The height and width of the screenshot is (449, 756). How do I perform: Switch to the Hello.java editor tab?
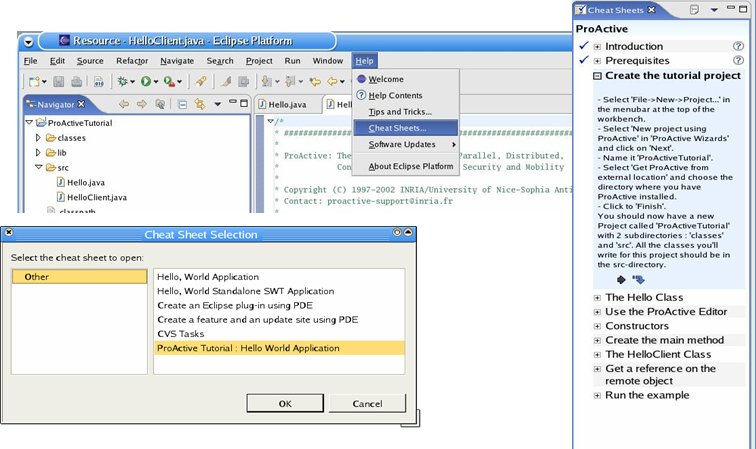pyautogui.click(x=287, y=105)
